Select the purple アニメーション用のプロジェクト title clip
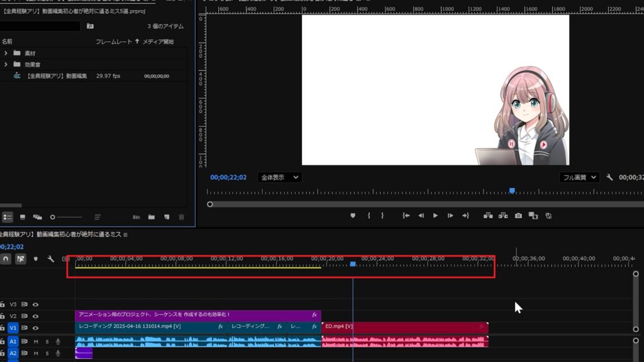This screenshot has height=362, width=644. (198, 315)
